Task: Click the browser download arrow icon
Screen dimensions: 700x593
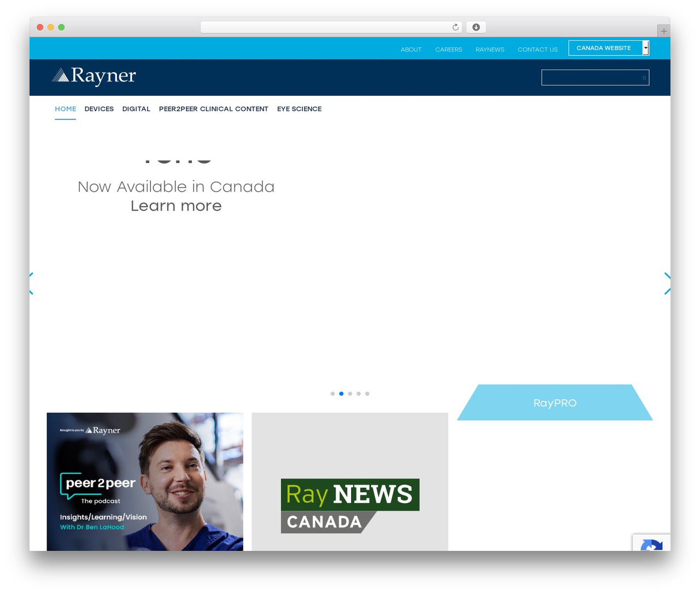Action: tap(476, 27)
